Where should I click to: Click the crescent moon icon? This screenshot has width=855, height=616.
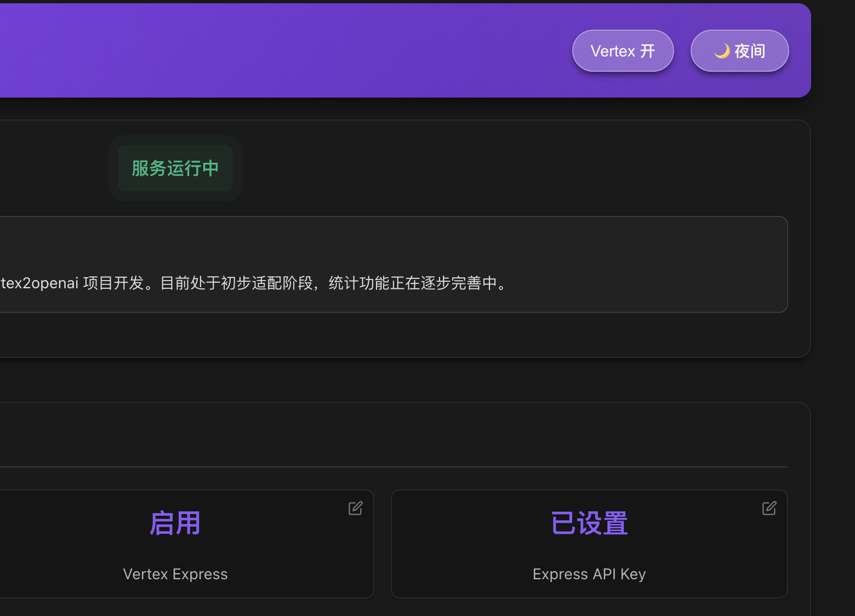click(x=722, y=51)
